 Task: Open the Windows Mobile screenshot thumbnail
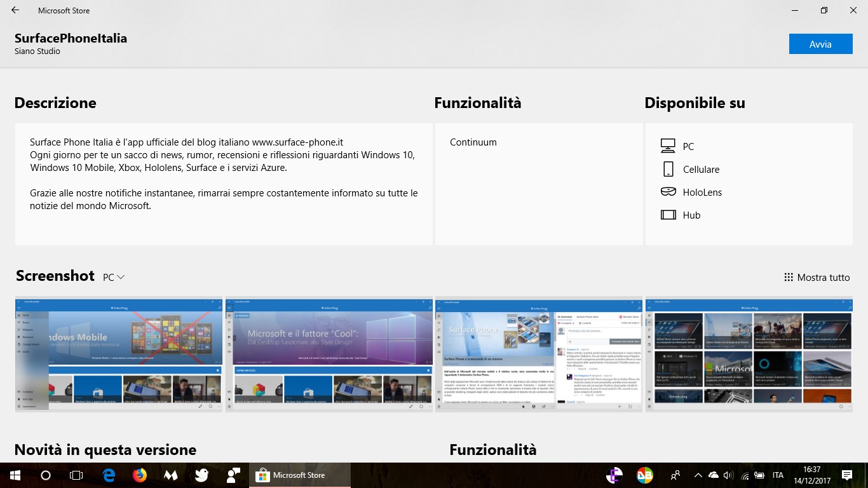[x=119, y=355]
